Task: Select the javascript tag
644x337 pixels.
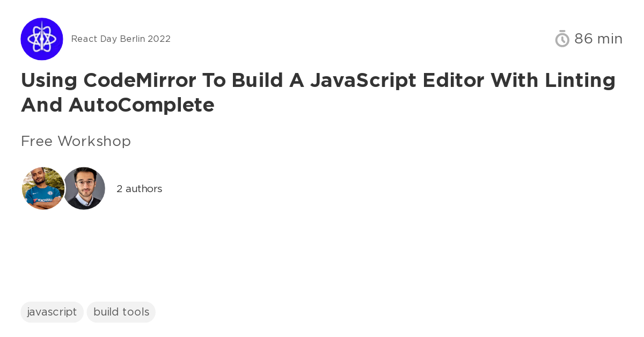Action: (x=52, y=312)
